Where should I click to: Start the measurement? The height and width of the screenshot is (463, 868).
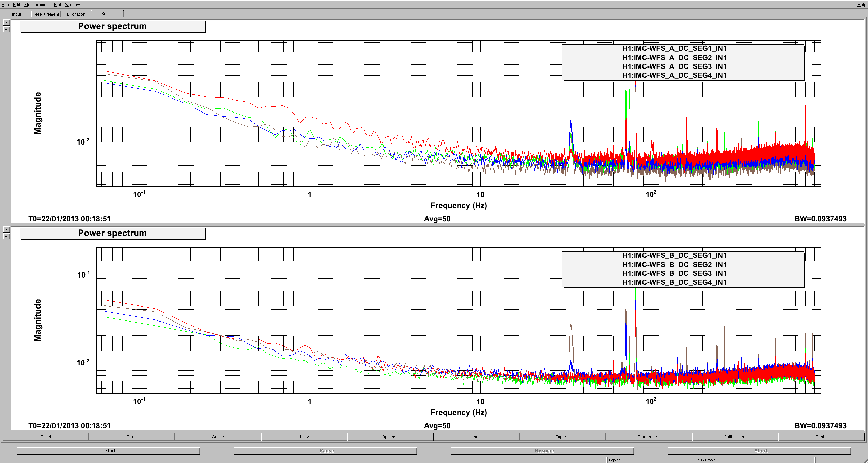[x=108, y=451]
